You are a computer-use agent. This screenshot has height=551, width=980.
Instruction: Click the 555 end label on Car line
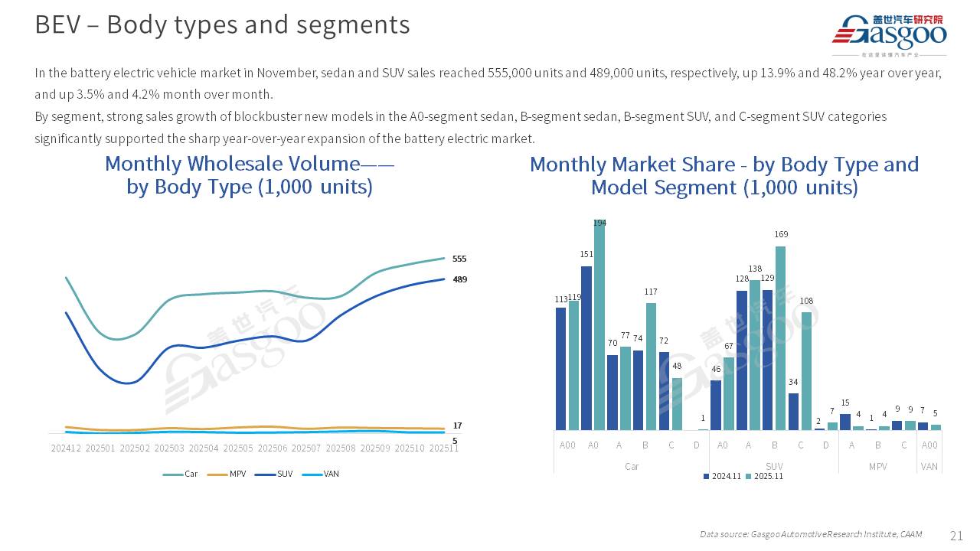(459, 259)
